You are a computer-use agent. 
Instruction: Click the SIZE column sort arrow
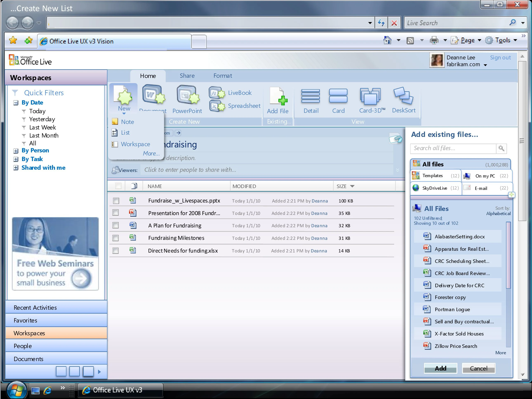pyautogui.click(x=352, y=186)
